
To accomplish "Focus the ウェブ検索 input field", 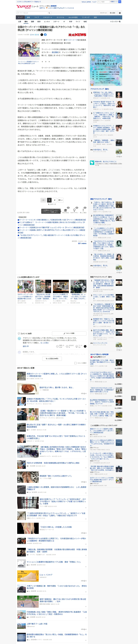I will tap(103, 2).
